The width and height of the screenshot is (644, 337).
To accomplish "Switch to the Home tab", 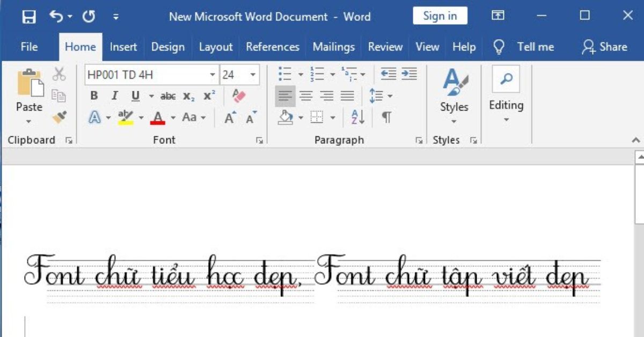I will coord(80,47).
